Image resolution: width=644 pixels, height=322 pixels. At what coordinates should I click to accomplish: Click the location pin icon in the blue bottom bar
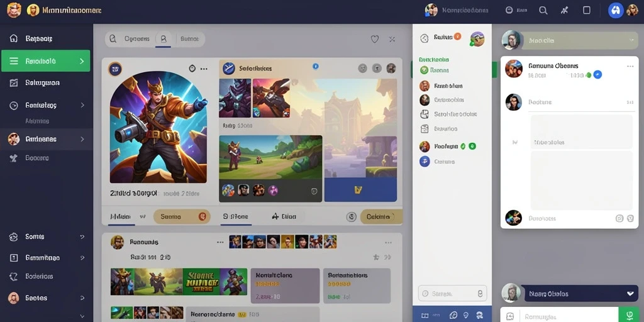tap(466, 316)
